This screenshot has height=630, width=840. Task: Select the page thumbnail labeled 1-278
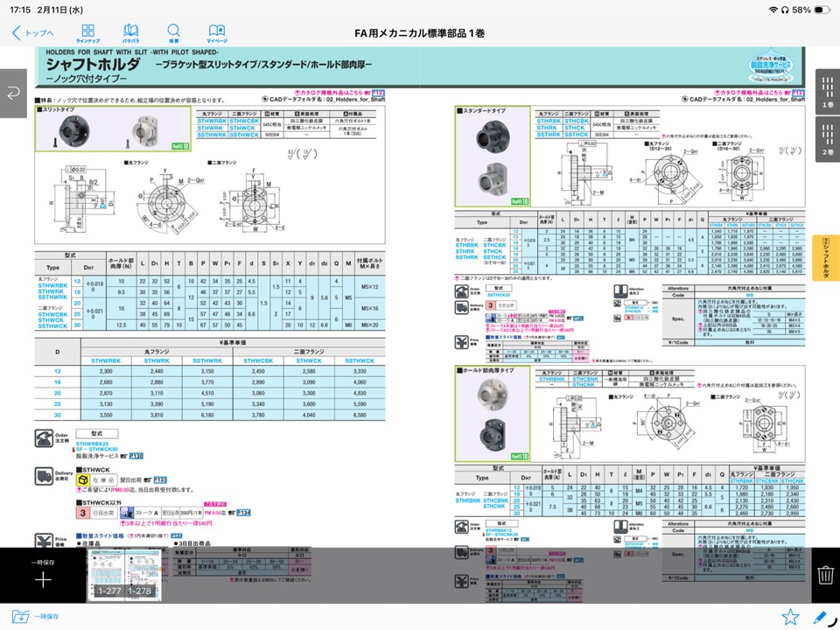click(141, 576)
